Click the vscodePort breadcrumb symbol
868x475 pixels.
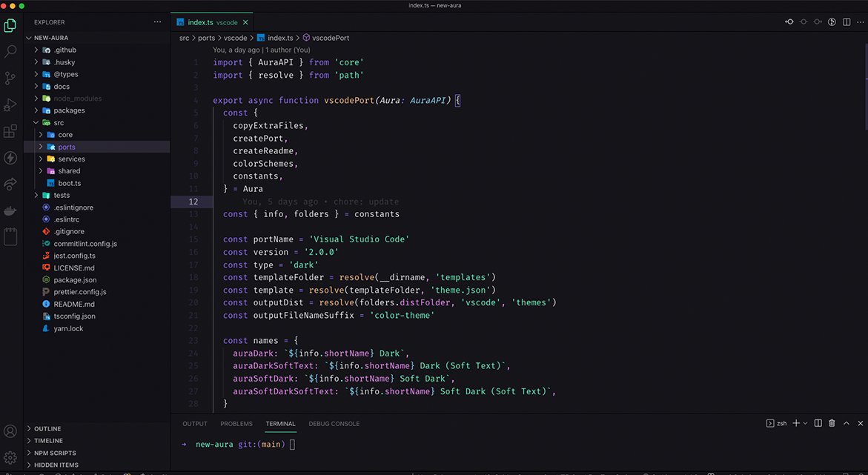[x=331, y=39]
